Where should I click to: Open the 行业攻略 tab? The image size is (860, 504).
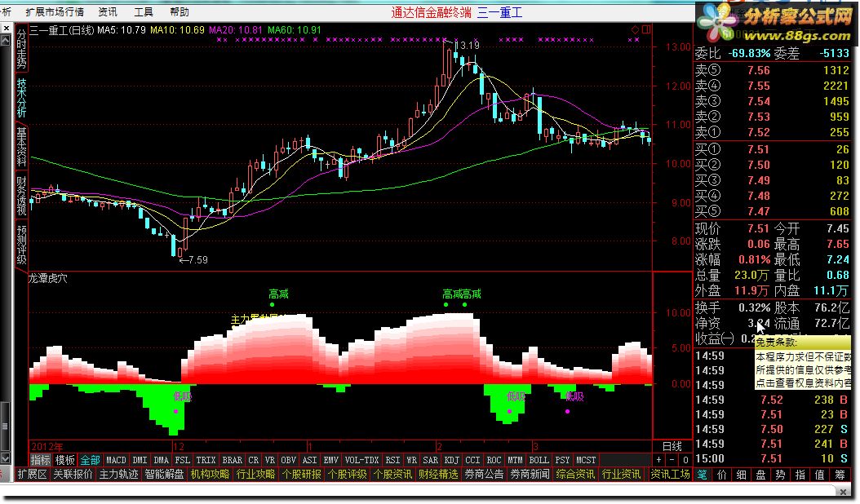[255, 474]
